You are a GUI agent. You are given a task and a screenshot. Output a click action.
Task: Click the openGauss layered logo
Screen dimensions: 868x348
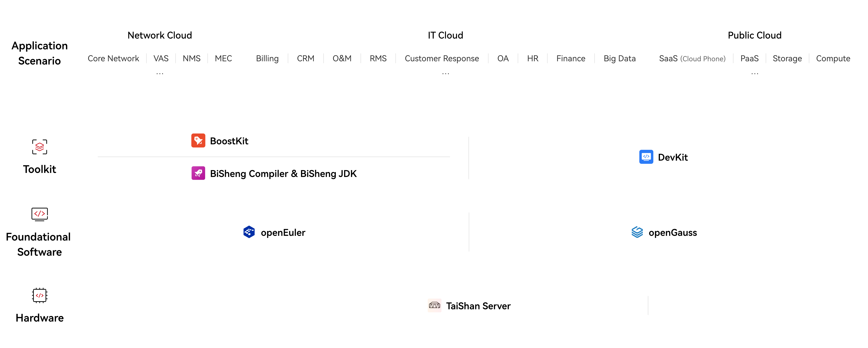coord(637,232)
